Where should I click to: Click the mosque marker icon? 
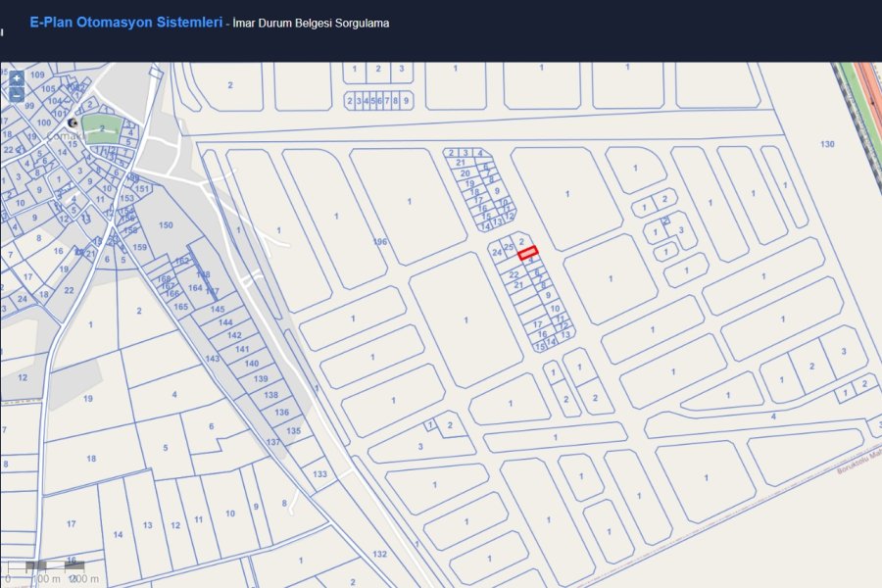(72, 122)
